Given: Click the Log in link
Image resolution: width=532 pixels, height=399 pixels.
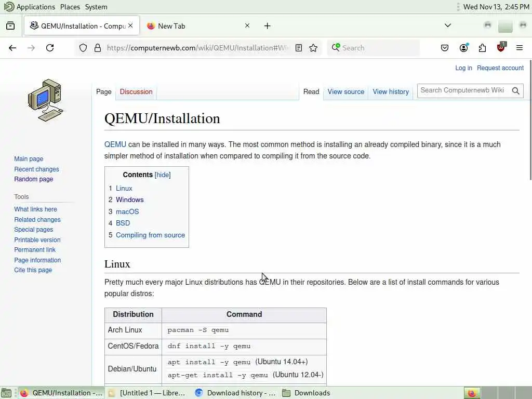Looking at the screenshot, I should coord(463,68).
